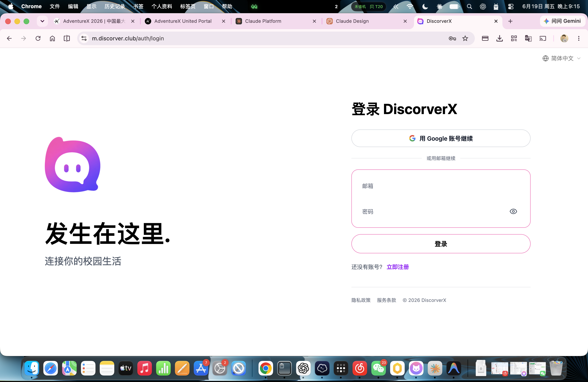588x382 pixels.
Task: Open the 隐私政策 link
Action: click(x=361, y=300)
